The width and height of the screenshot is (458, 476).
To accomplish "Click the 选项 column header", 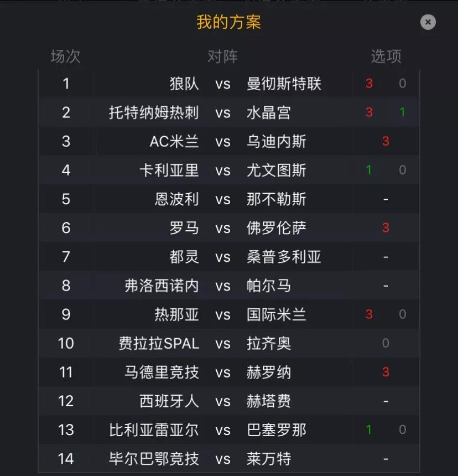I will (x=386, y=56).
